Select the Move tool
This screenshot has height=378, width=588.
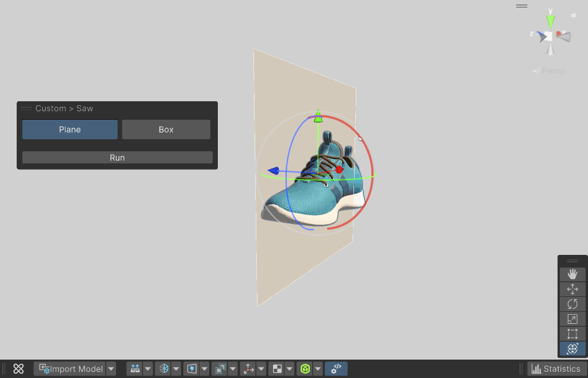(x=572, y=289)
